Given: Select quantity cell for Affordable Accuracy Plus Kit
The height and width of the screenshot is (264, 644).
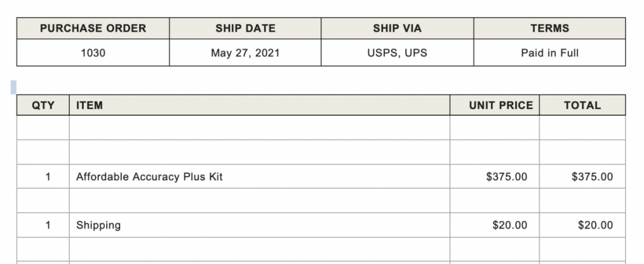Looking at the screenshot, I should [43, 176].
